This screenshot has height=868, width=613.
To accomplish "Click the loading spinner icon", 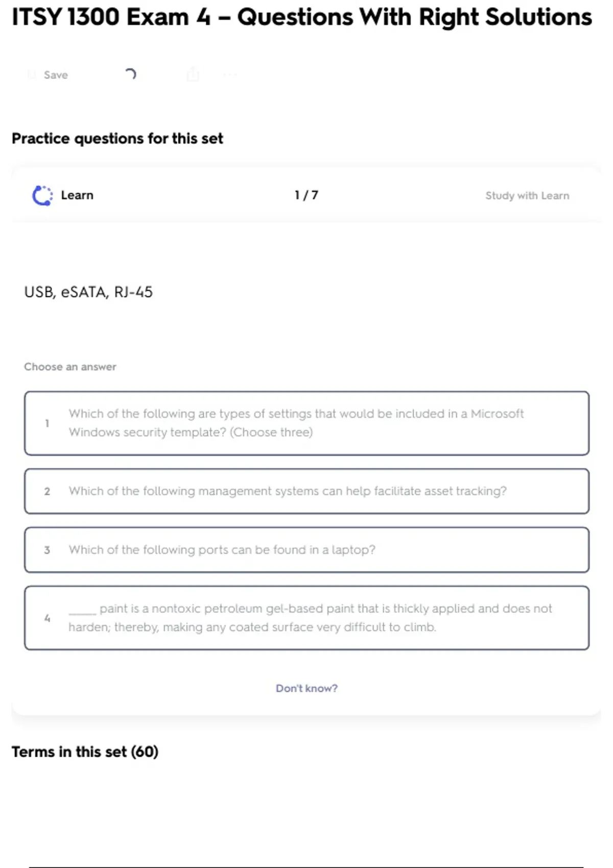I will tap(131, 75).
